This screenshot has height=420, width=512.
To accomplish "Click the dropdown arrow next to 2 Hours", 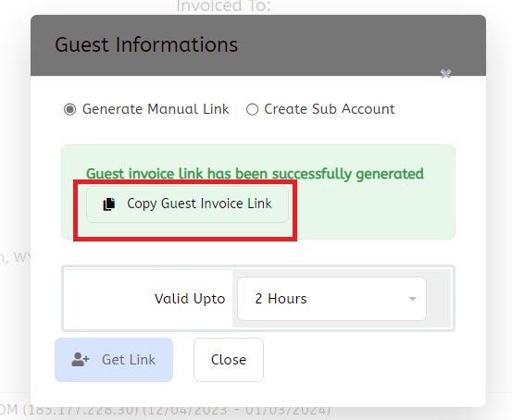I will pos(412,299).
